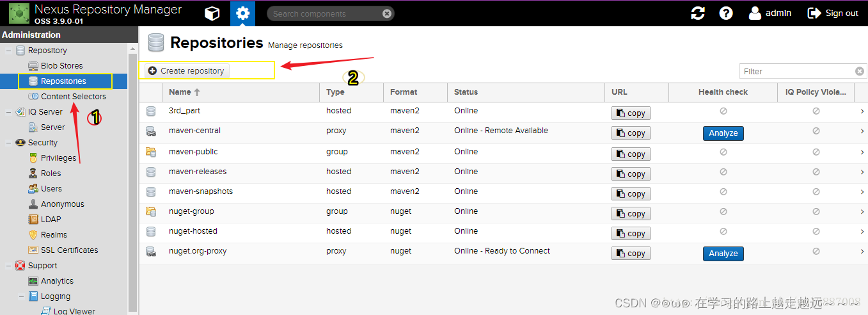Sort by Health check column header

click(x=723, y=92)
